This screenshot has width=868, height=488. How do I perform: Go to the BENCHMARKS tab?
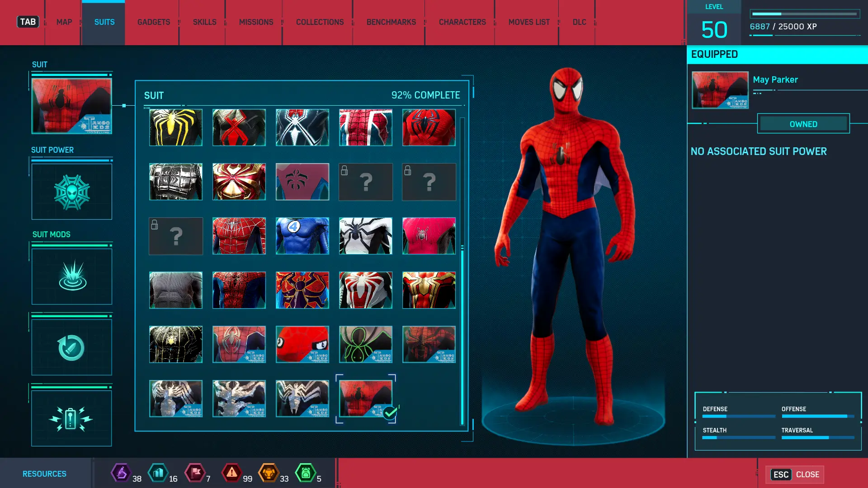pos(392,22)
